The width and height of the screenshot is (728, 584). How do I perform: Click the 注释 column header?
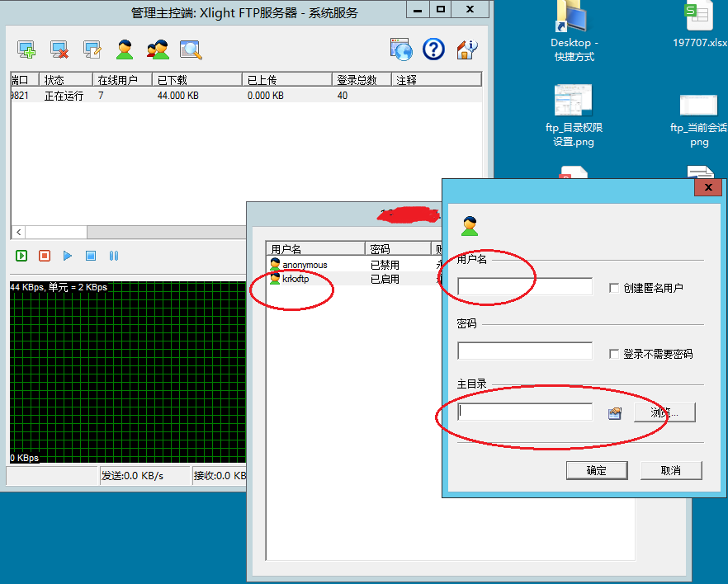click(437, 80)
